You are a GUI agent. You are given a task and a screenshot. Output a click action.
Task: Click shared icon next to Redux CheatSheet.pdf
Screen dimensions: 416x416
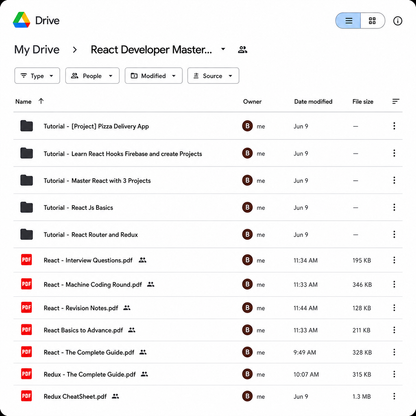(115, 396)
